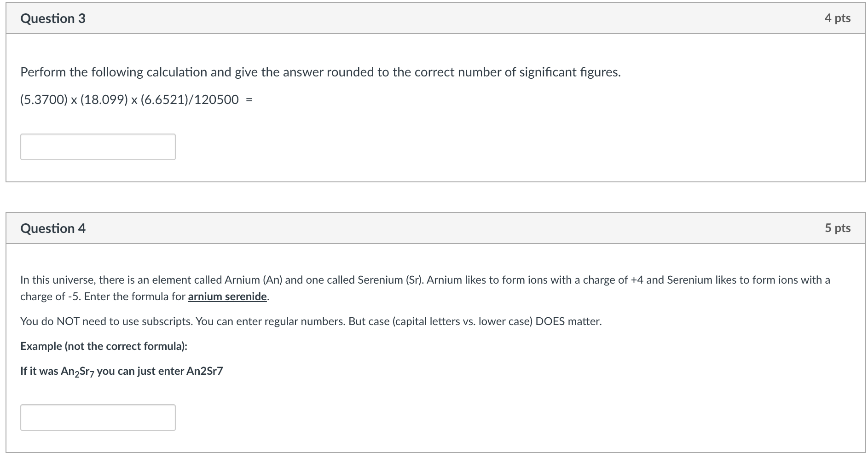Image resolution: width=868 pixels, height=454 pixels.
Task: Click the "4 pts" points label
Action: pos(837,18)
